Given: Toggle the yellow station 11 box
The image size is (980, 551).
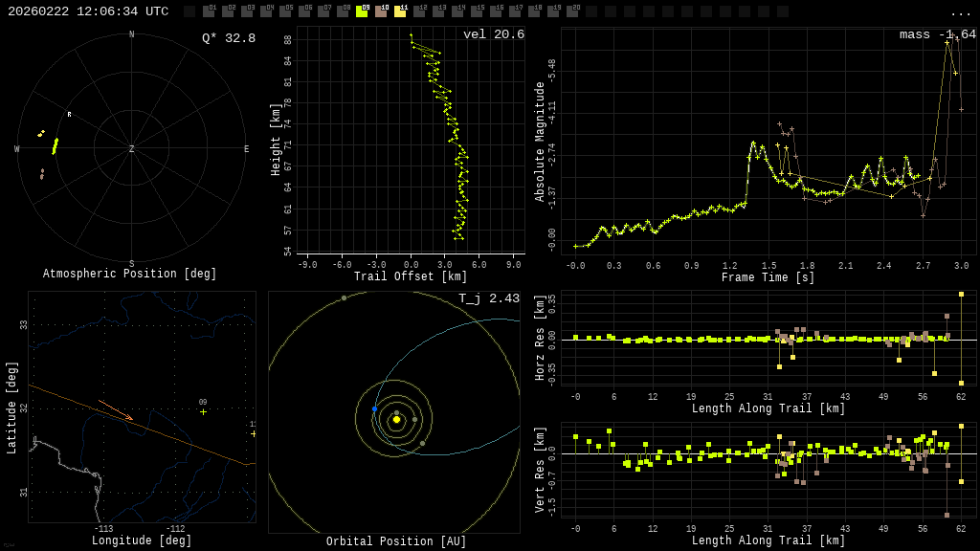Looking at the screenshot, I should pos(400,11).
